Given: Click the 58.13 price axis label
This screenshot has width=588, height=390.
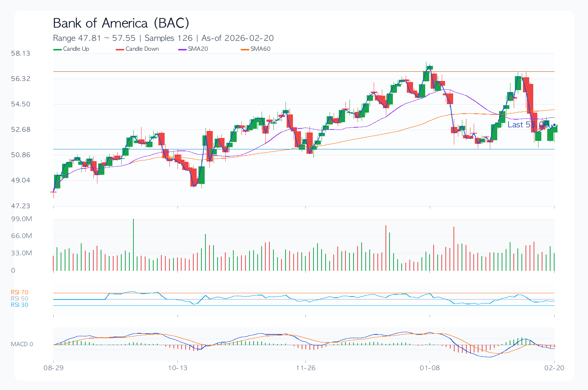Looking at the screenshot, I should tap(21, 53).
